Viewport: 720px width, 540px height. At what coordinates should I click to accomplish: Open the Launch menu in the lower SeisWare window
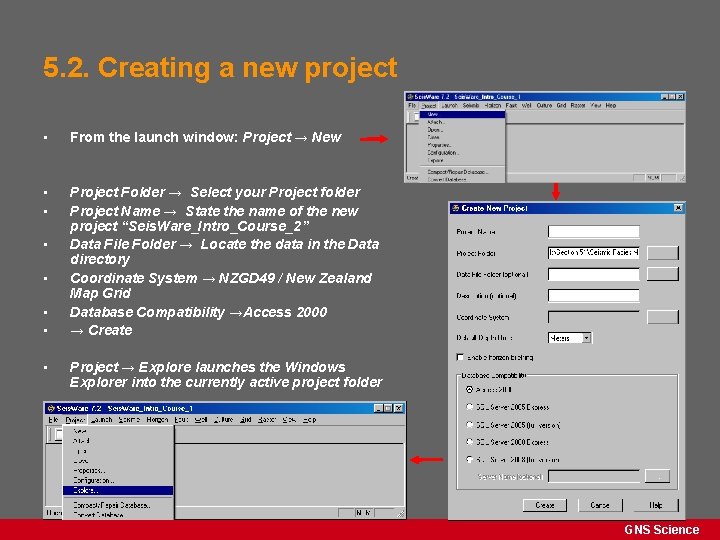[x=101, y=420]
